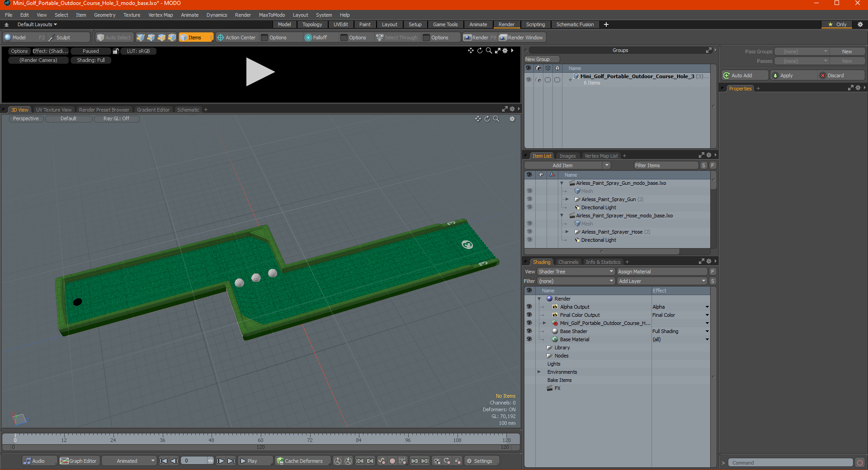Viewport: 868px width, 470px height.
Task: Open Filter (none) dropdown
Action: [x=576, y=281]
